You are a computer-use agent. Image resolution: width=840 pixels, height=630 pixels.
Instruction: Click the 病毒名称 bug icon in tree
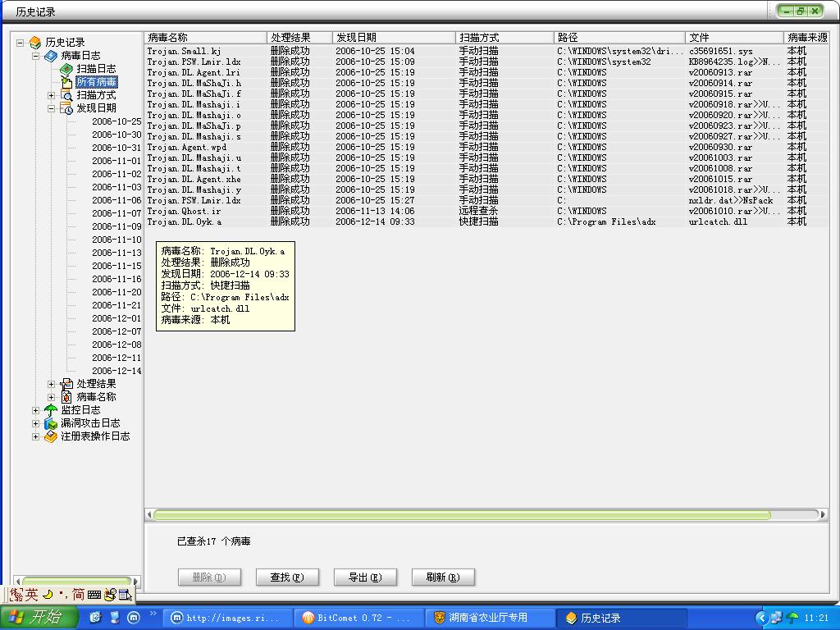pos(66,397)
